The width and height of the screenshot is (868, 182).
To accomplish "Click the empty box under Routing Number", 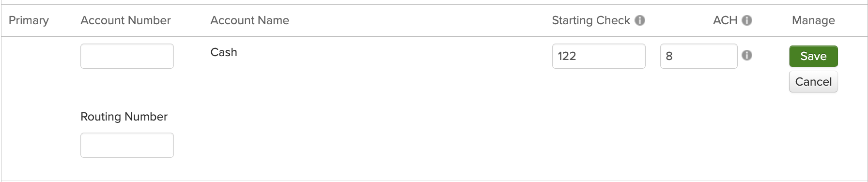I will pos(127,145).
